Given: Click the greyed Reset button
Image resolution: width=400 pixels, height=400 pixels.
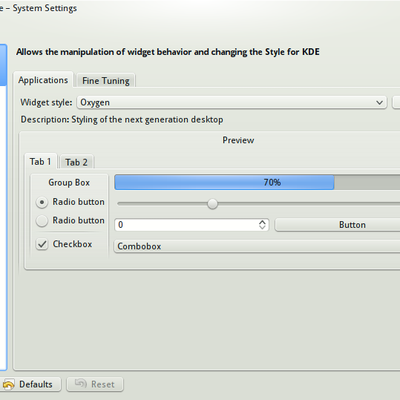Looking at the screenshot, I should pos(95,384).
